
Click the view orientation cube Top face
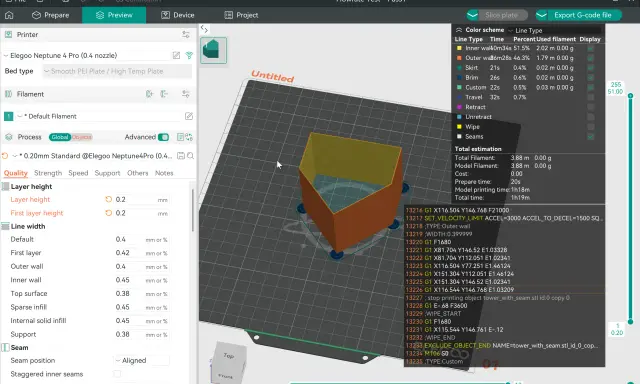point(229,356)
